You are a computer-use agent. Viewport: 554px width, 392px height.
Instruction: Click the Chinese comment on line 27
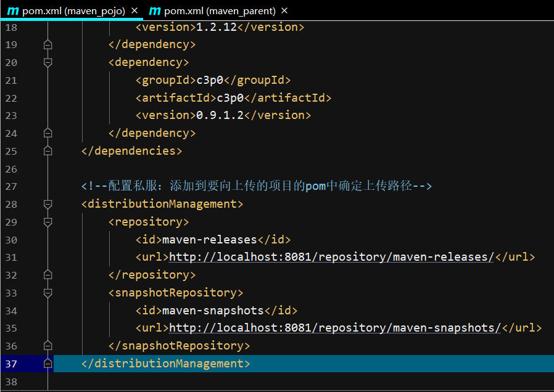257,186
